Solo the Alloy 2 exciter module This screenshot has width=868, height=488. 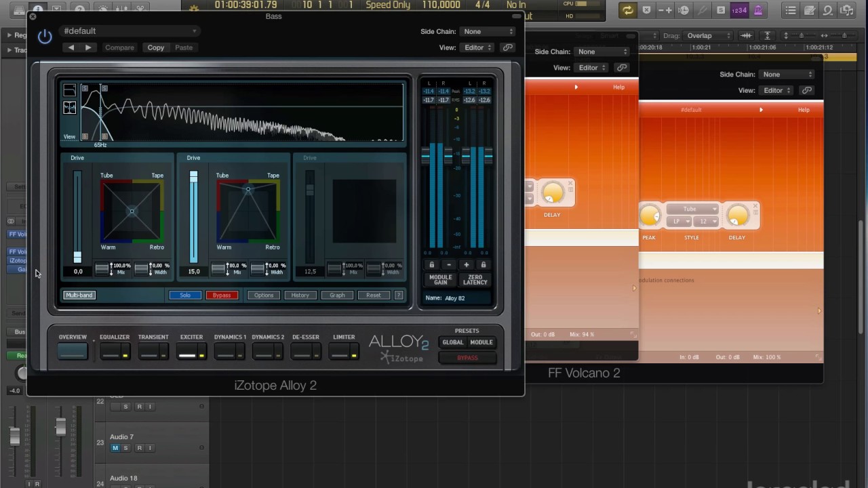(x=185, y=295)
